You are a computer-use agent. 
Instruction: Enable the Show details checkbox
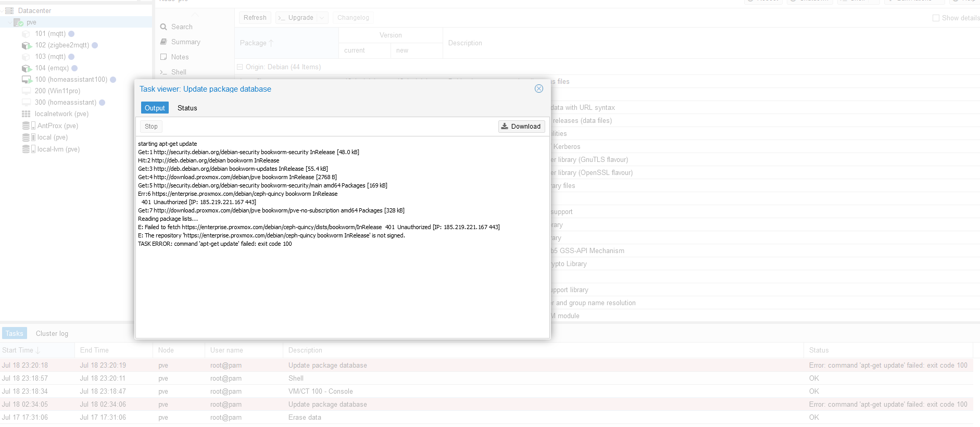coord(936,18)
